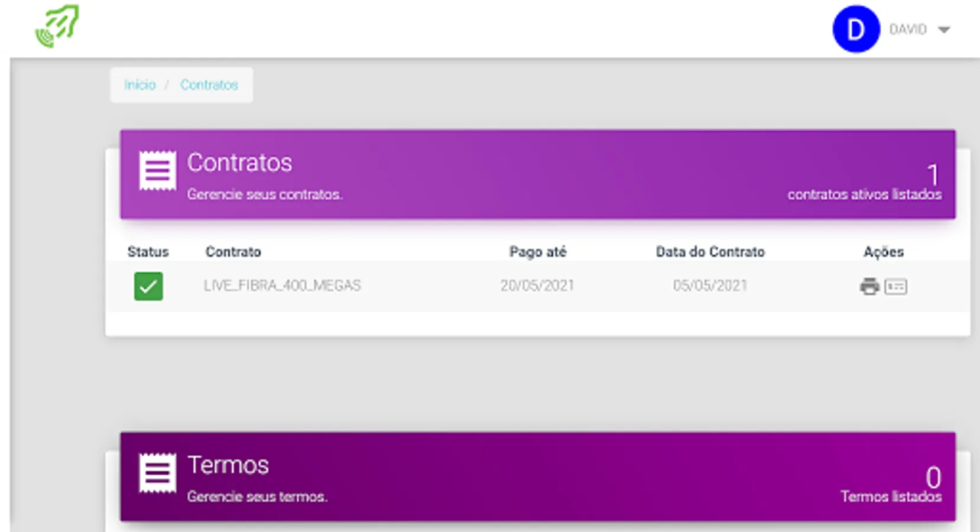Open the contract details card icon

click(895, 286)
